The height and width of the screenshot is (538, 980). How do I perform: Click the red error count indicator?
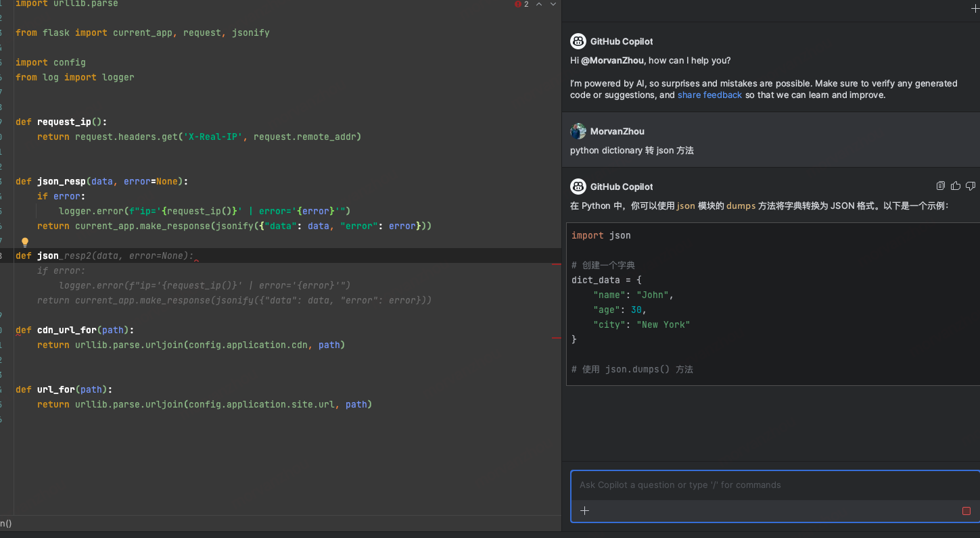521,4
